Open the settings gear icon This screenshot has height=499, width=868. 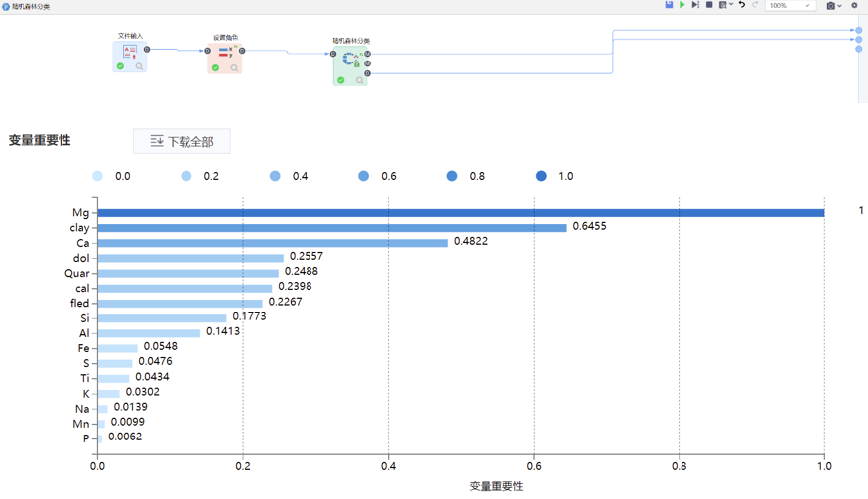pyautogui.click(x=854, y=5)
